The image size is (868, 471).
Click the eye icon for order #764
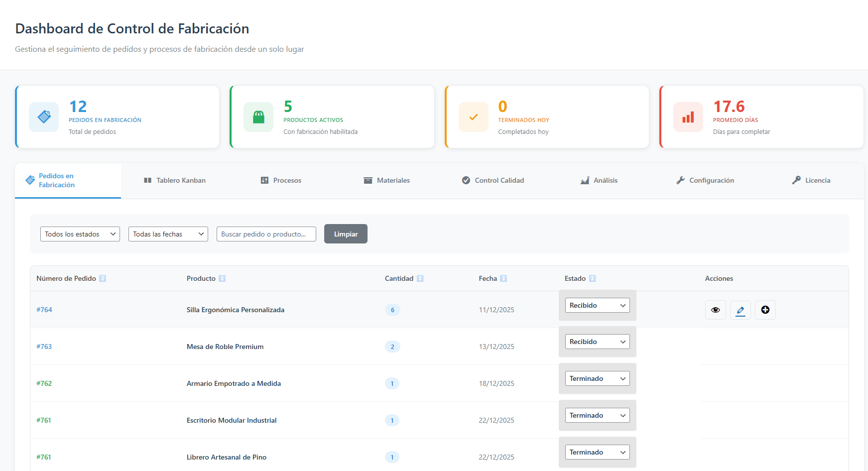click(715, 310)
